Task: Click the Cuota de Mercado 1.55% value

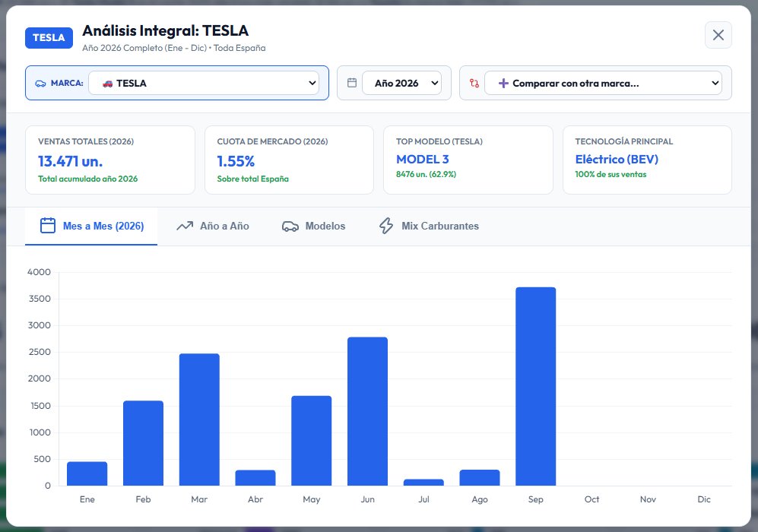Action: tap(236, 161)
